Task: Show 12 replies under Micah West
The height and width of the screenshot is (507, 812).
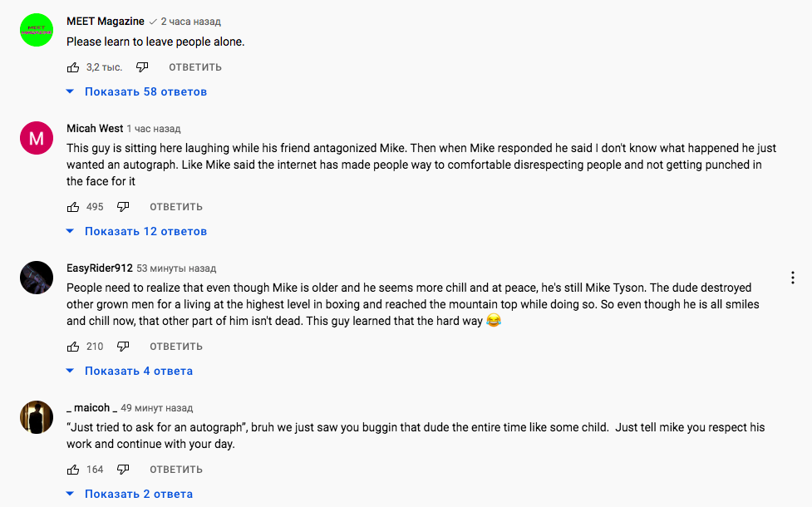Action: (x=137, y=232)
